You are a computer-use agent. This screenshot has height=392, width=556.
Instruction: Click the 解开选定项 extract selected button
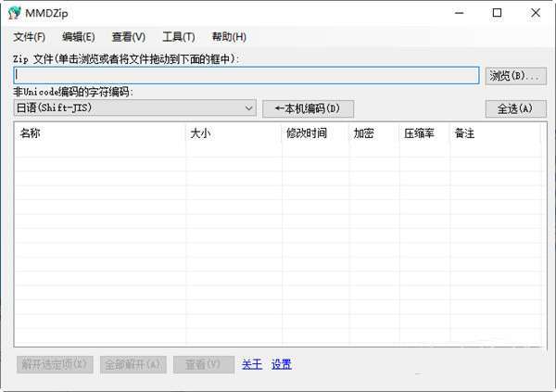coord(55,364)
